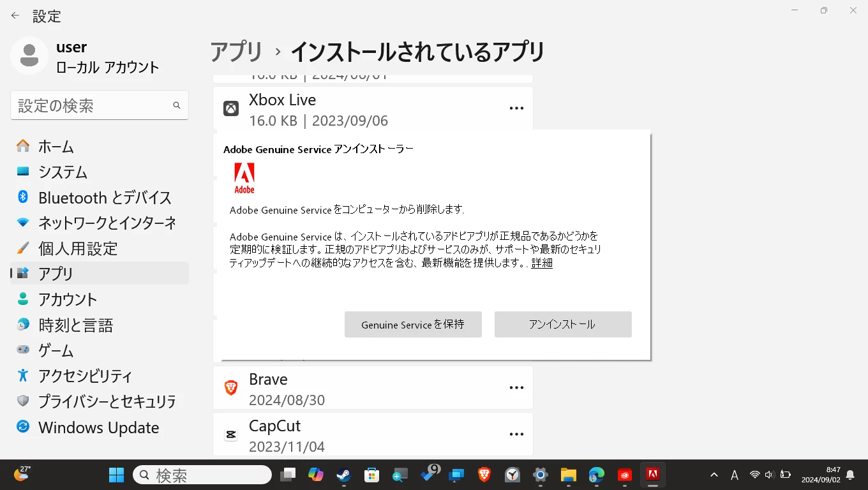Click the settings search input field
The width and height of the screenshot is (868, 490).
100,105
